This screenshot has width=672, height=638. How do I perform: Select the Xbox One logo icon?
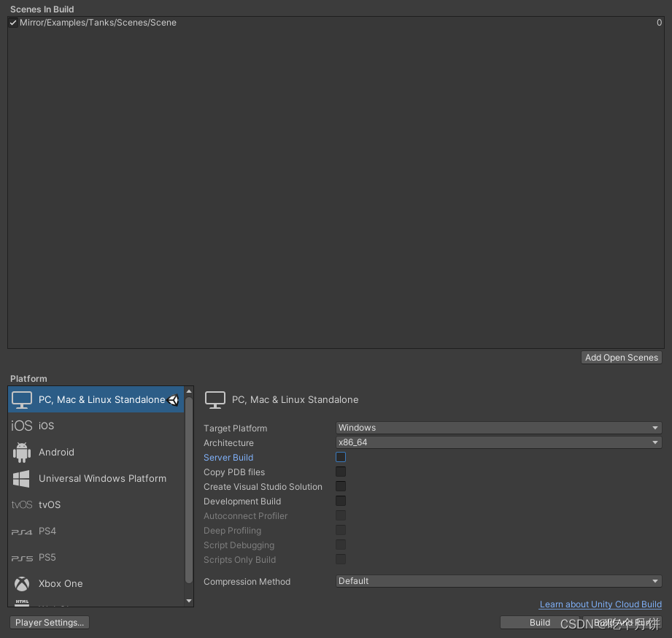coord(21,583)
